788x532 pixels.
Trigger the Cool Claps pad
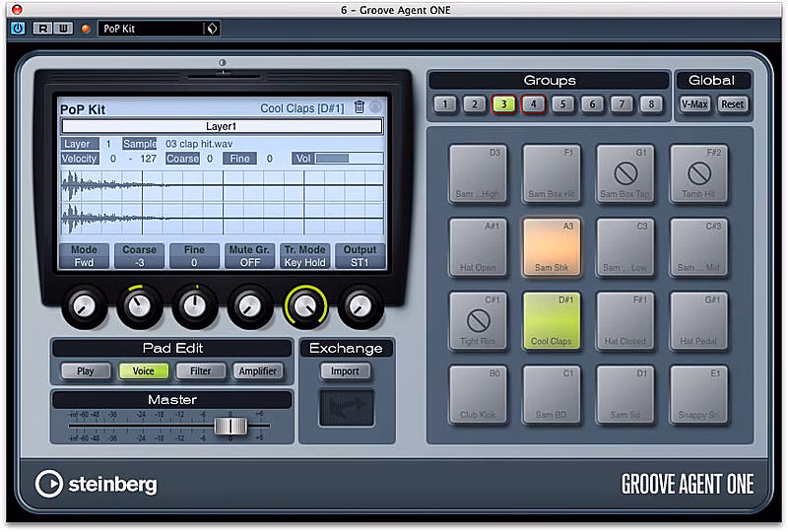point(551,320)
